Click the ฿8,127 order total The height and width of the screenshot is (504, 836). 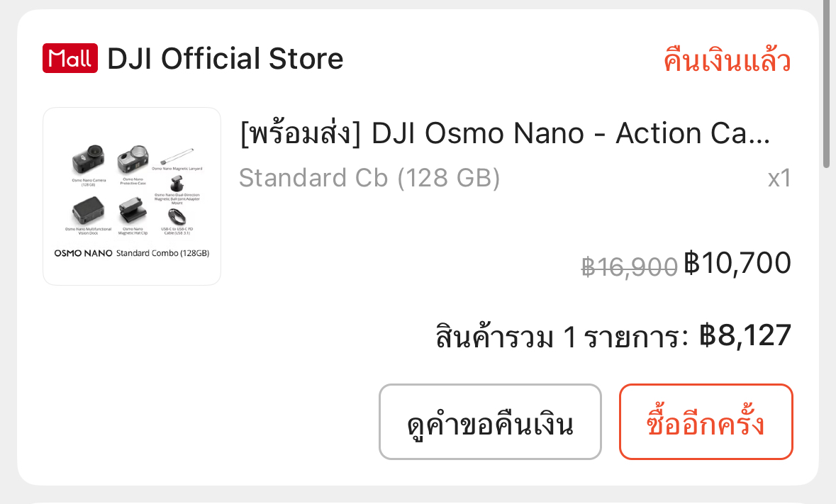coord(745,335)
